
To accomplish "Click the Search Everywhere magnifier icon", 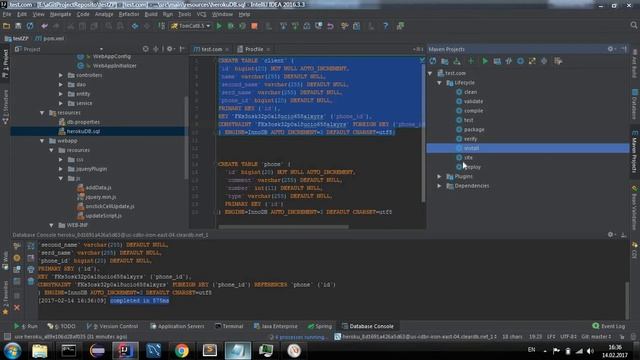I will pos(633,26).
